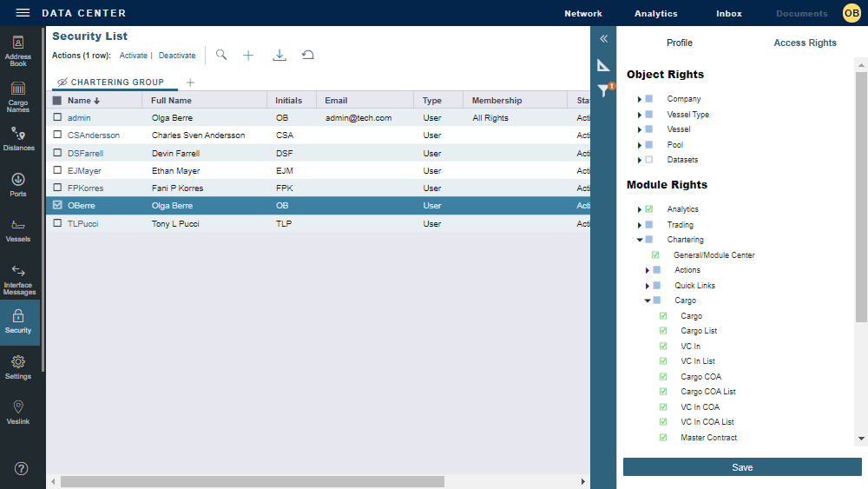Open Analytics from the top navigation
The image size is (868, 489).
point(655,14)
